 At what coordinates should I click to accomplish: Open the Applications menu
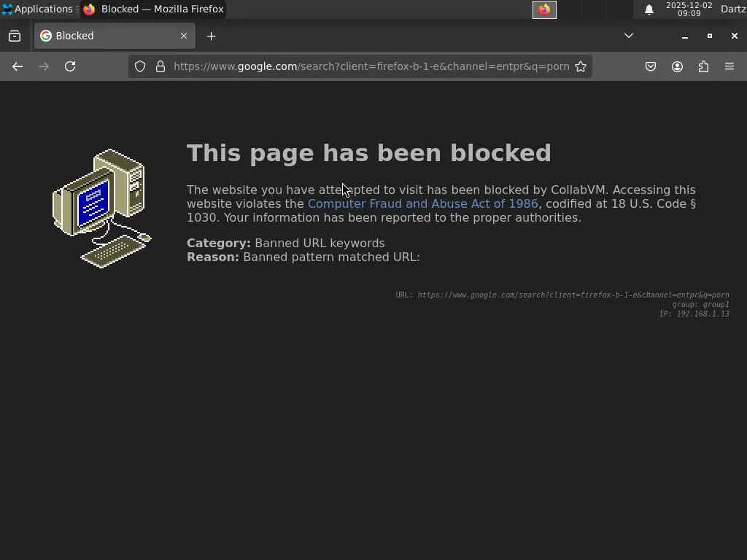click(38, 9)
